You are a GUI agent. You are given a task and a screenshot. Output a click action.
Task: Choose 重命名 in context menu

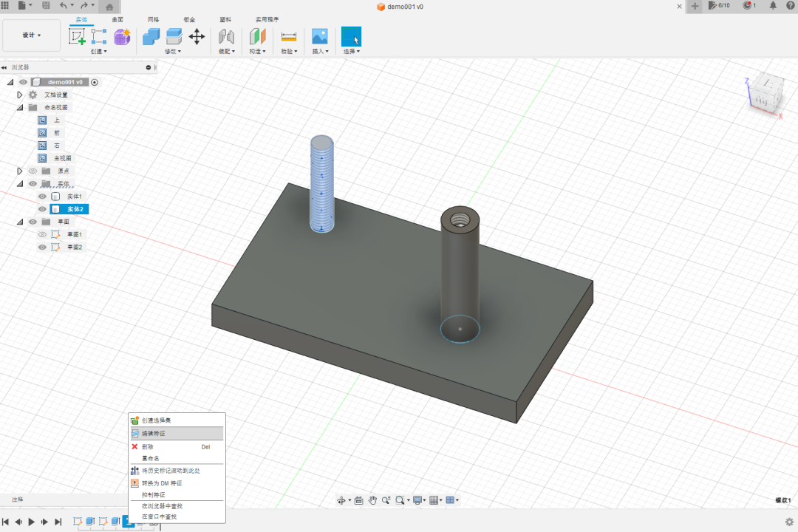177,458
